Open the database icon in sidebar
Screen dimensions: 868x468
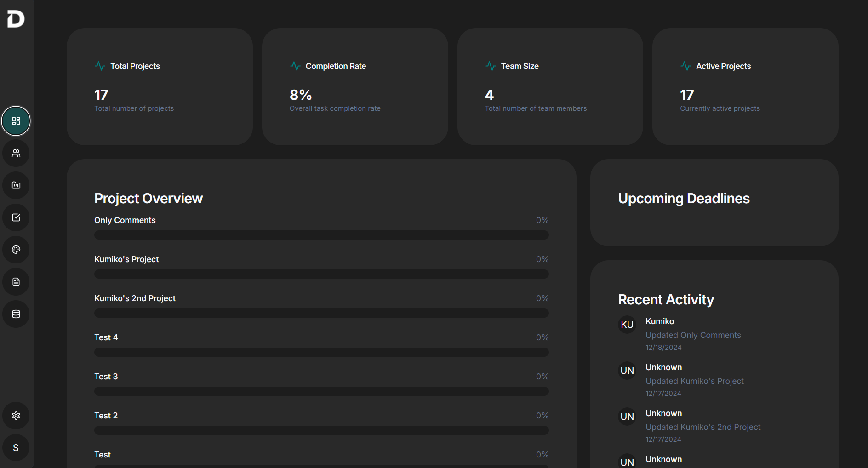16,314
